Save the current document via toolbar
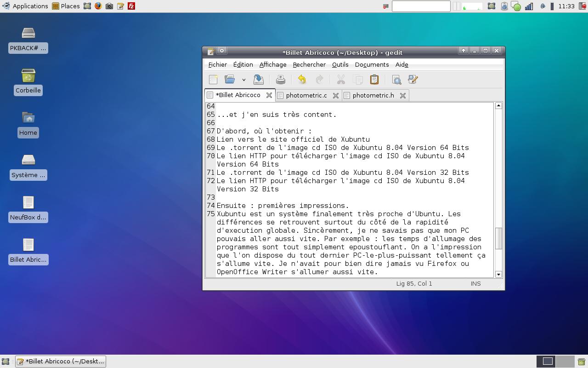Viewport: 588px width, 368px height. [x=258, y=80]
